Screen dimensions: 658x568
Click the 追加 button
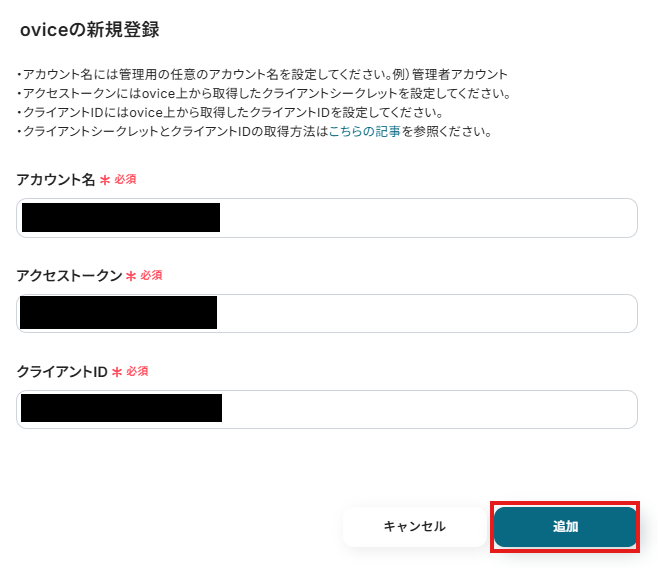point(565,526)
